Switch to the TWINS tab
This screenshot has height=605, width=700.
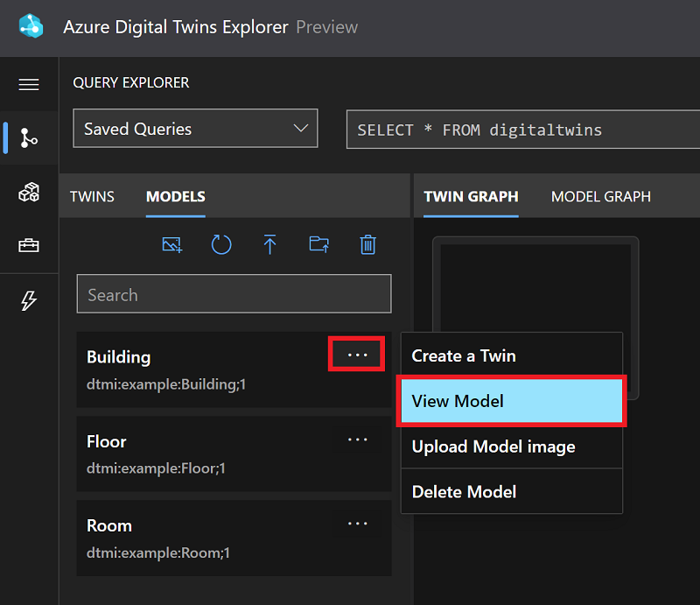[x=92, y=197]
